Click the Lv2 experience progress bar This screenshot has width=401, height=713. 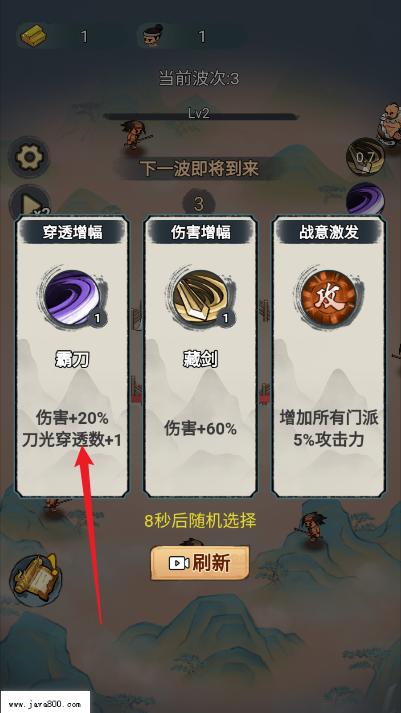pos(200,115)
